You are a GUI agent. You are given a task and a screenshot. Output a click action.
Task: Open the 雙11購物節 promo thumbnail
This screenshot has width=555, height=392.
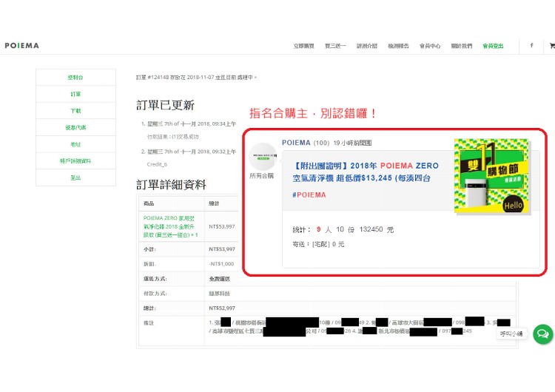click(x=491, y=176)
